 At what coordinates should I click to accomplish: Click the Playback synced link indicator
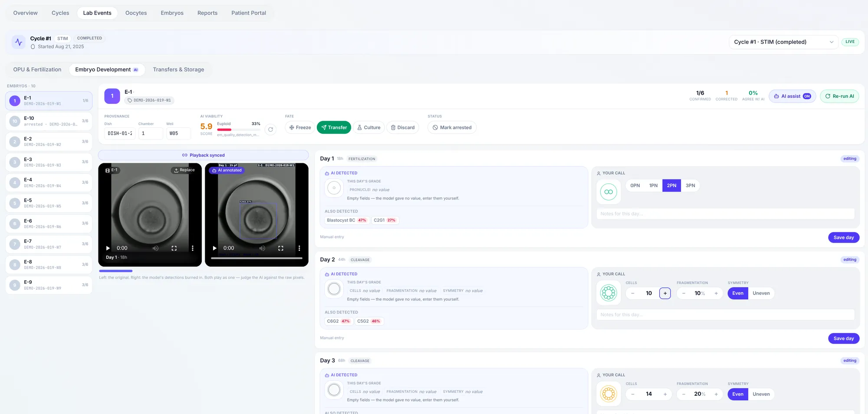(203, 155)
